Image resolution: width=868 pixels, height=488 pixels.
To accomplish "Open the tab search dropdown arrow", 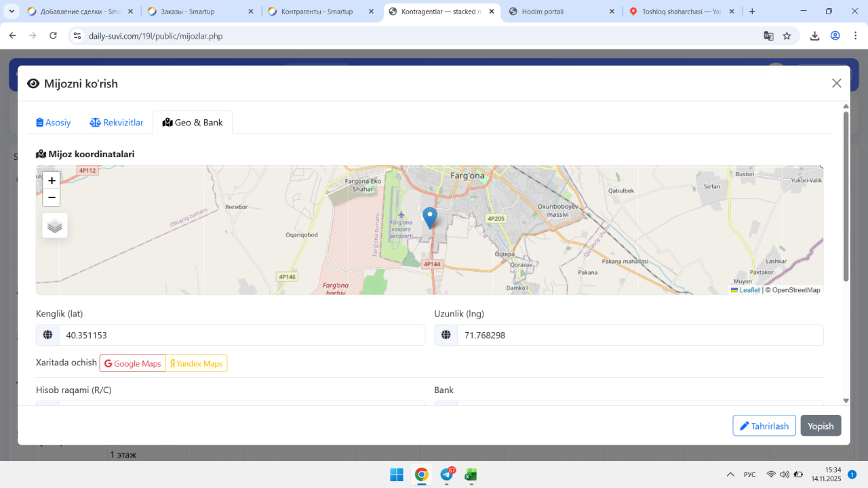I will [x=12, y=12].
